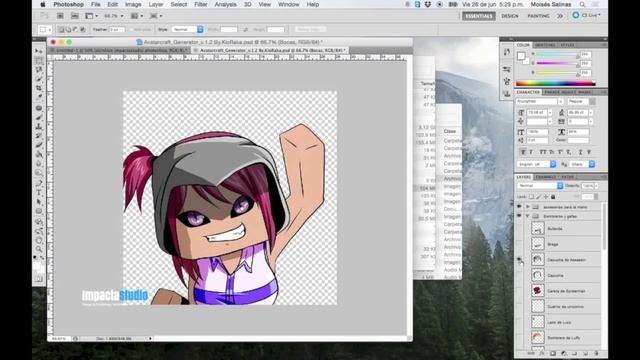Create a new group folder icon
This screenshot has width=640, height=360.
click(574, 353)
